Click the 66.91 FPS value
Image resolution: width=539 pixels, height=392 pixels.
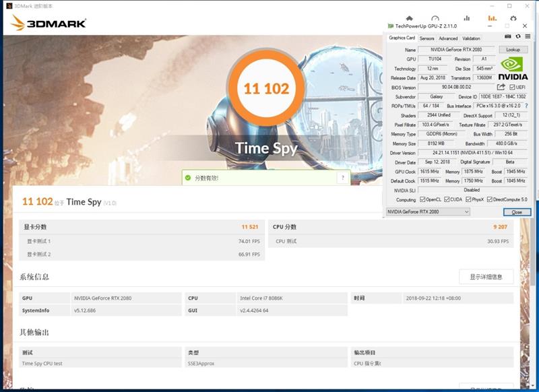pos(249,254)
